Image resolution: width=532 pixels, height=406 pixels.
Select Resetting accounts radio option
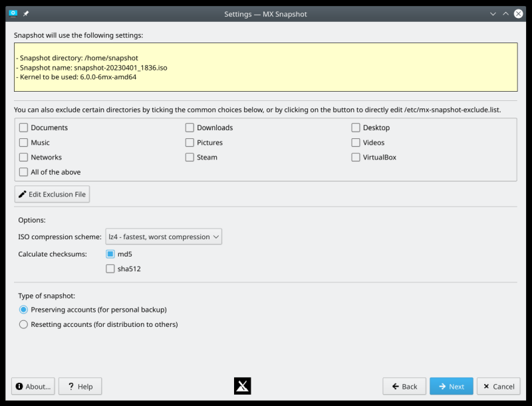click(24, 325)
